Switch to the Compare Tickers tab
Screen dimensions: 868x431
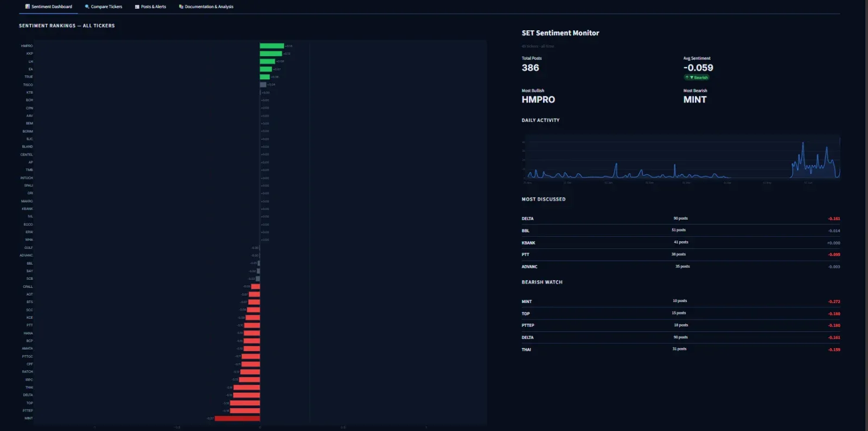tap(104, 7)
